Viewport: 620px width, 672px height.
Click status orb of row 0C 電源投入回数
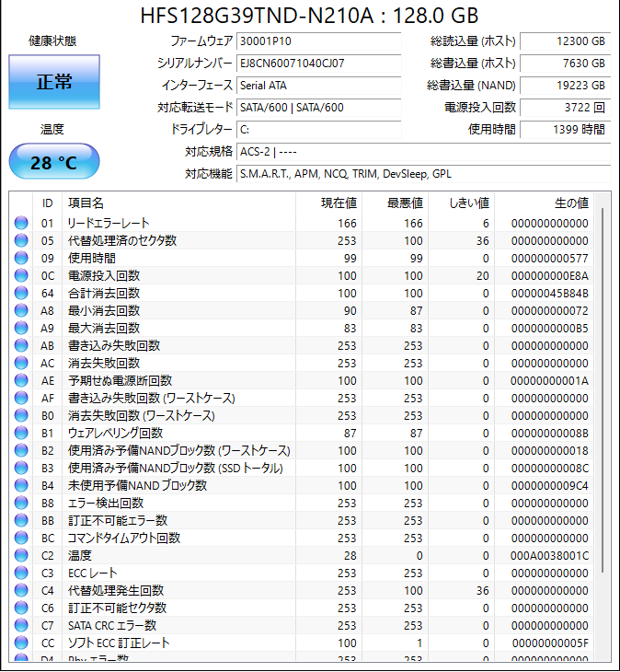(x=21, y=275)
